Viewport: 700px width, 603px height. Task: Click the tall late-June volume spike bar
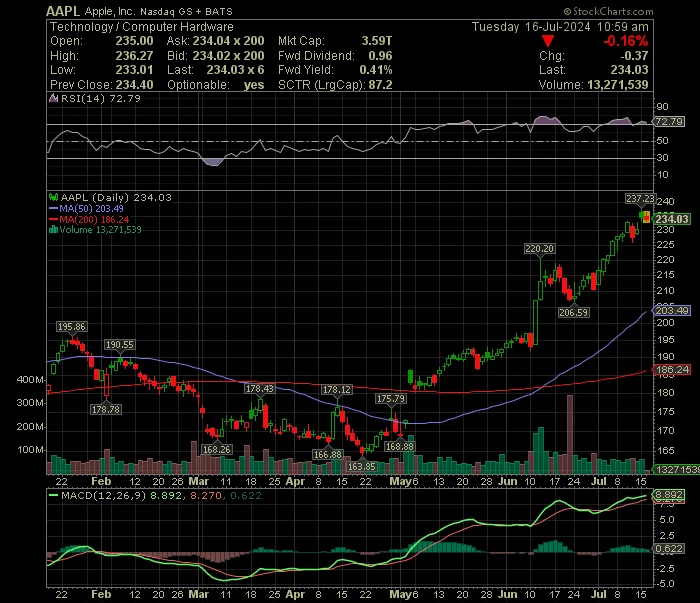(570, 434)
